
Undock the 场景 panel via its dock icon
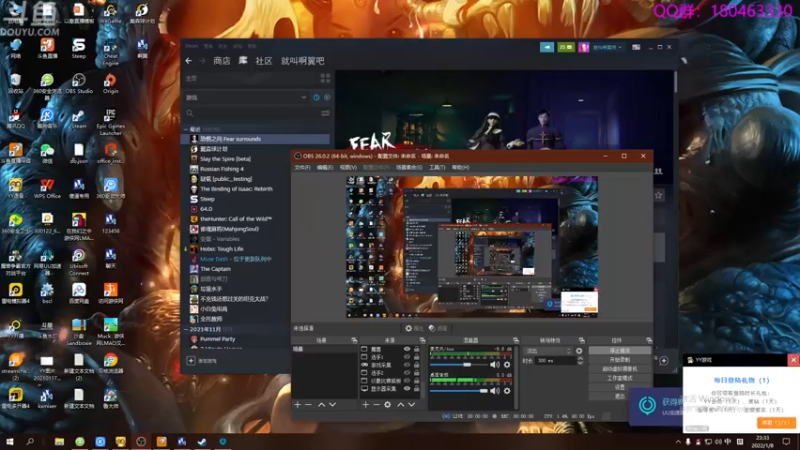[x=354, y=340]
